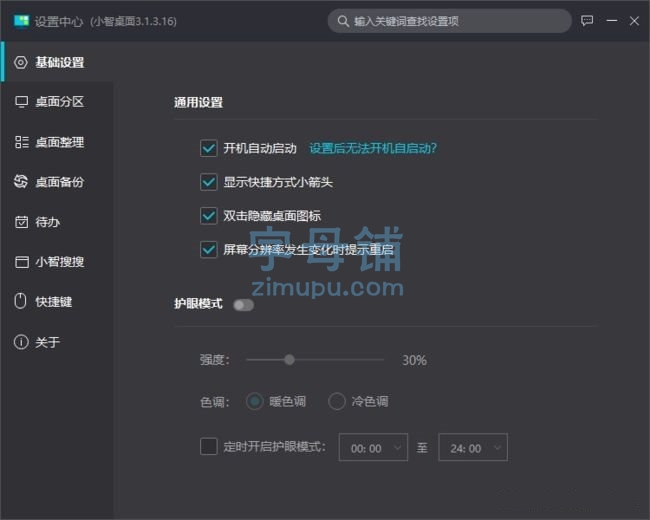Screen dimensions: 650x520
Task: Go to 桌面整理 settings
Action: tap(57, 142)
